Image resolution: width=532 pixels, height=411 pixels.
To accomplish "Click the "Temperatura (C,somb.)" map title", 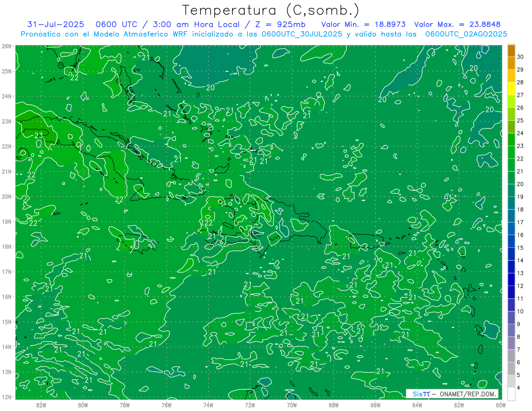I will coord(271,10).
